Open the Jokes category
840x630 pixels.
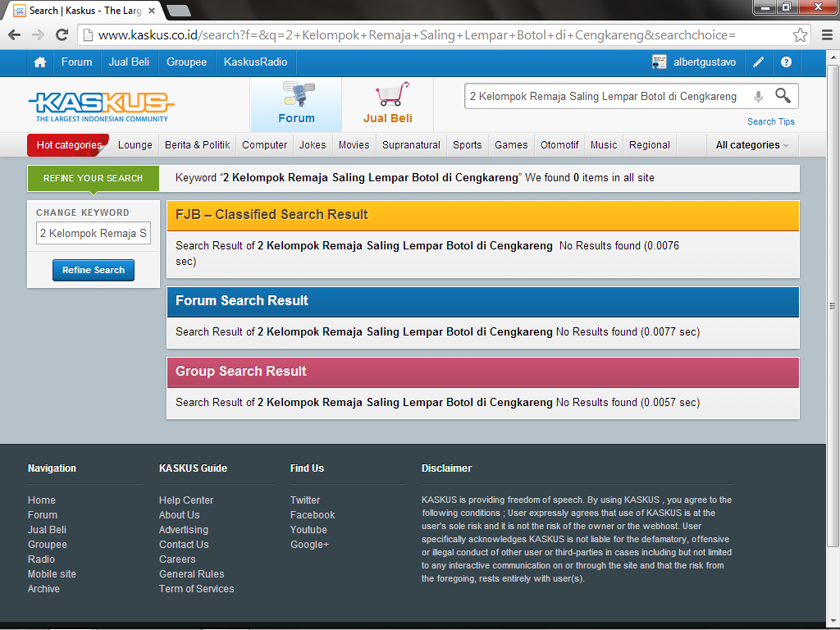(x=313, y=145)
